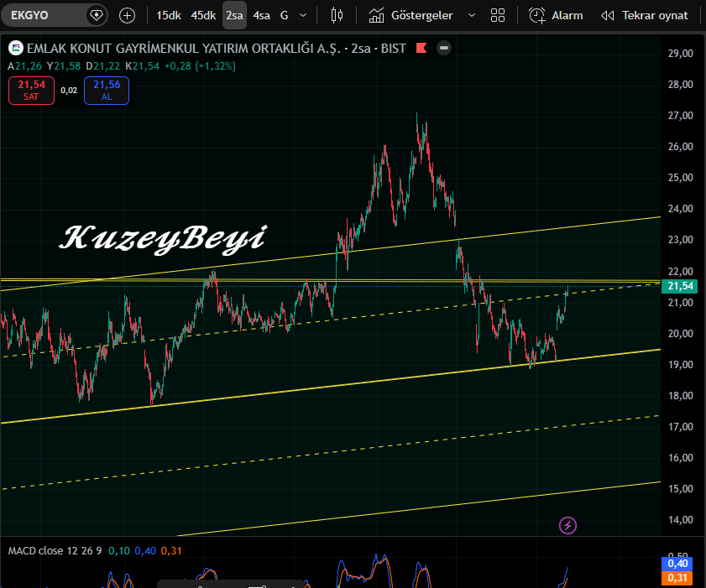Open symbol compare with the plus icon

[127, 14]
